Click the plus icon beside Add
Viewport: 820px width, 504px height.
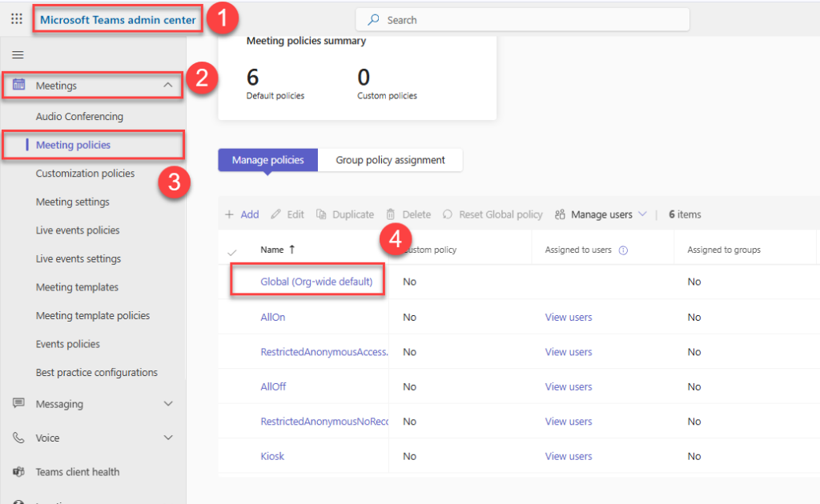[229, 214]
